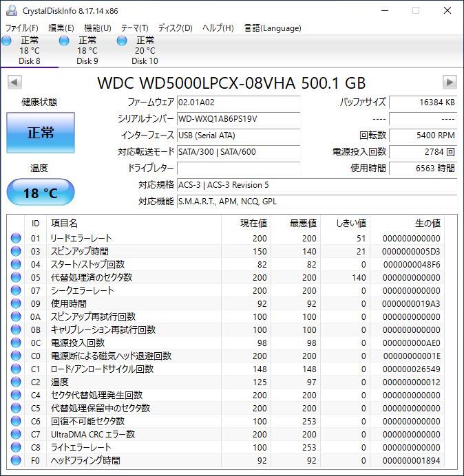Viewport: 464px width, 476px height.
Task: Open the テーマ(T) menu
Action: [x=135, y=28]
